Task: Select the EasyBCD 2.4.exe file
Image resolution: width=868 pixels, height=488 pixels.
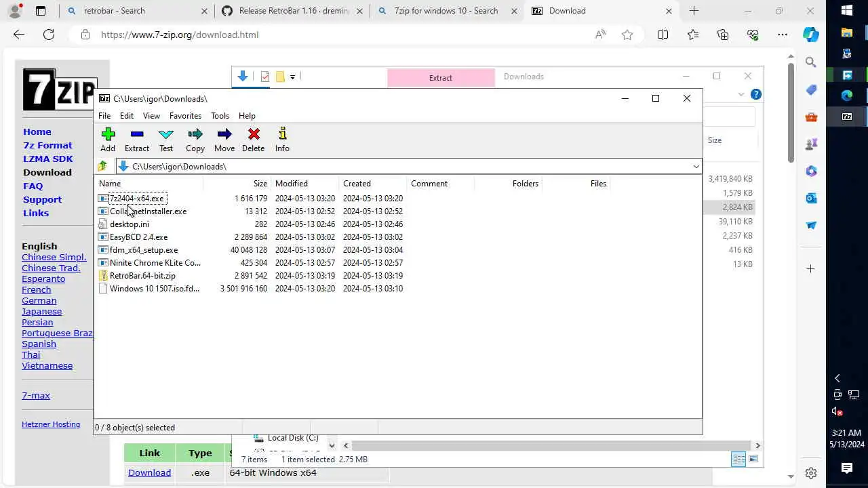Action: (138, 237)
